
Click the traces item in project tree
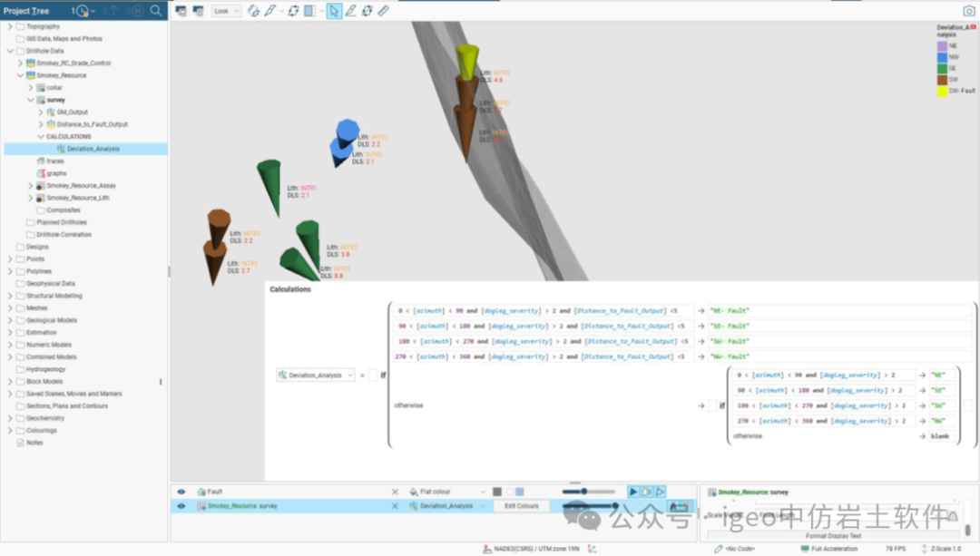coord(54,161)
